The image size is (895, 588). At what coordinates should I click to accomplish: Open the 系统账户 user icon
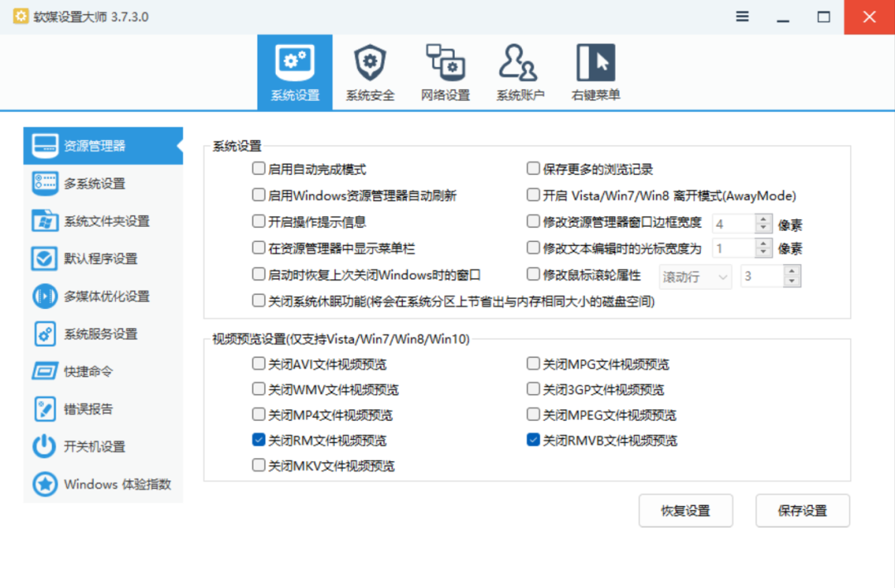[518, 61]
